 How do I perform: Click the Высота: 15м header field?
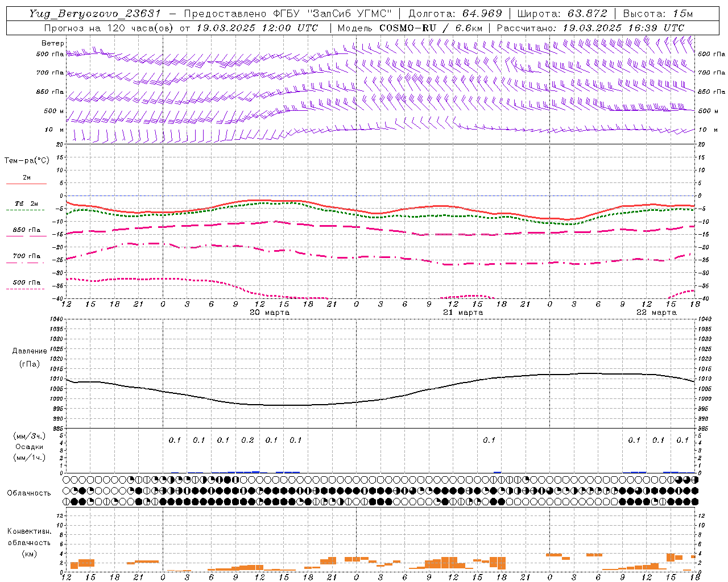pyautogui.click(x=658, y=14)
